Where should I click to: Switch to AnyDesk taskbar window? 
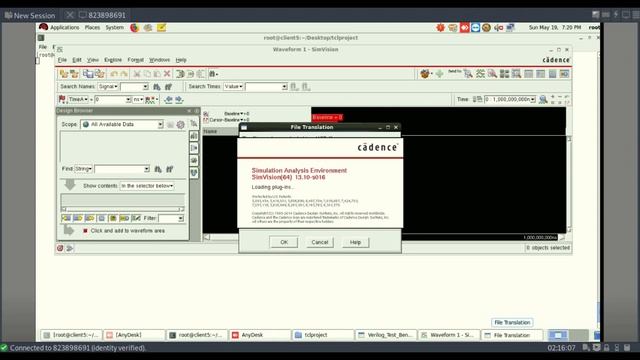[x=259, y=335]
